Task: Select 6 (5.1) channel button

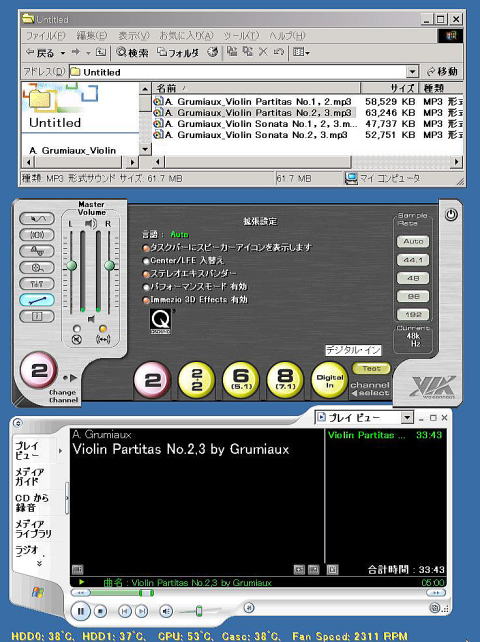Action: 241,380
